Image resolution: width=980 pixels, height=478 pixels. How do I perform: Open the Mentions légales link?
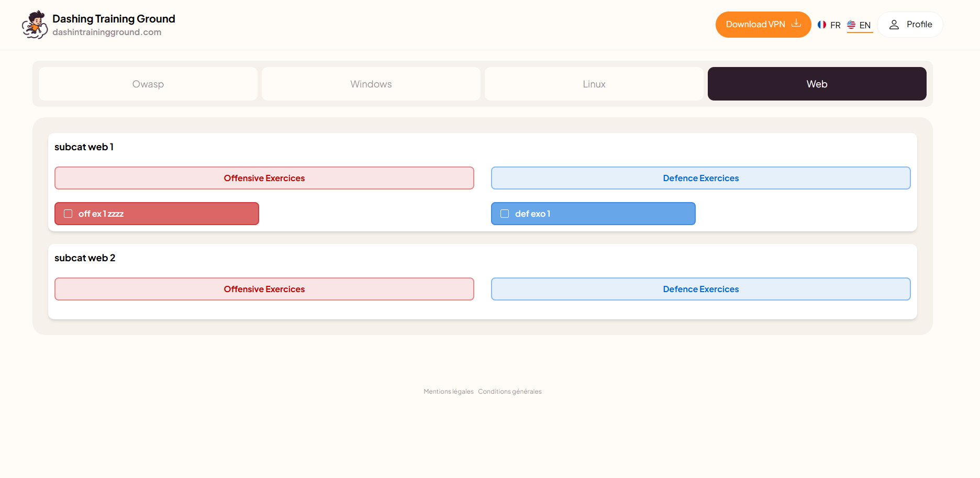click(448, 392)
